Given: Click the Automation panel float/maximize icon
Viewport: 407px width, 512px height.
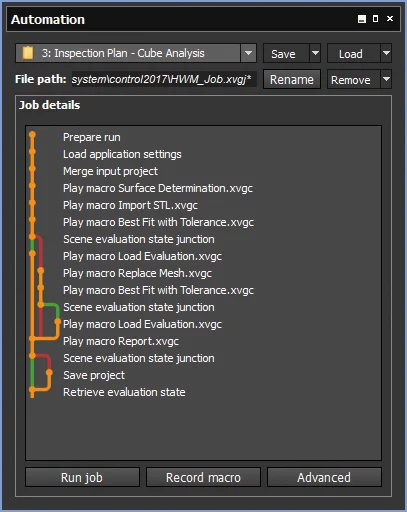Looking at the screenshot, I should (376, 19).
